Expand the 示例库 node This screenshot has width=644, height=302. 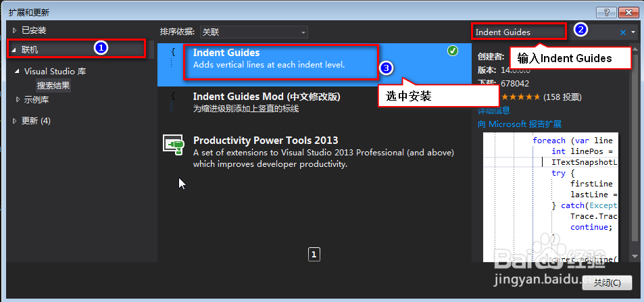click(x=18, y=99)
